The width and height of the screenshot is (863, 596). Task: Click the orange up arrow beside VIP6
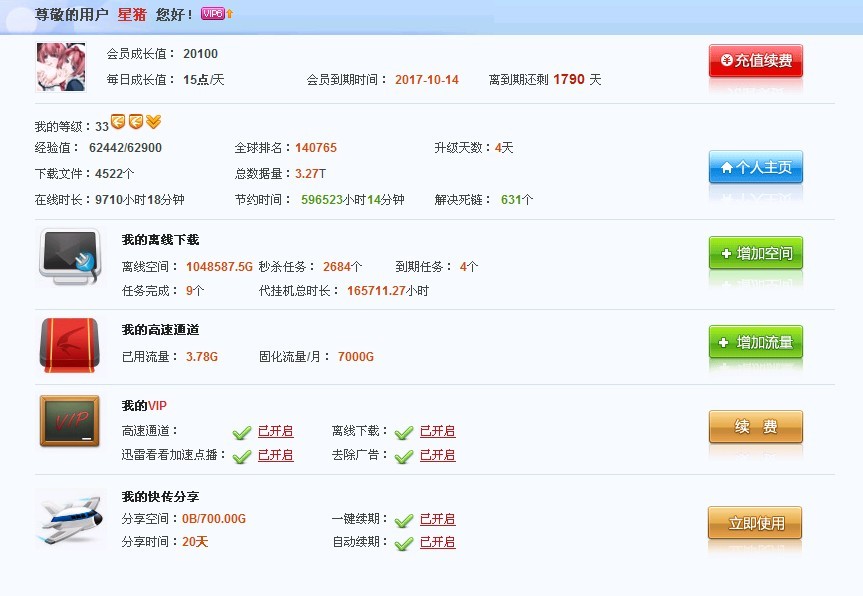pos(230,14)
